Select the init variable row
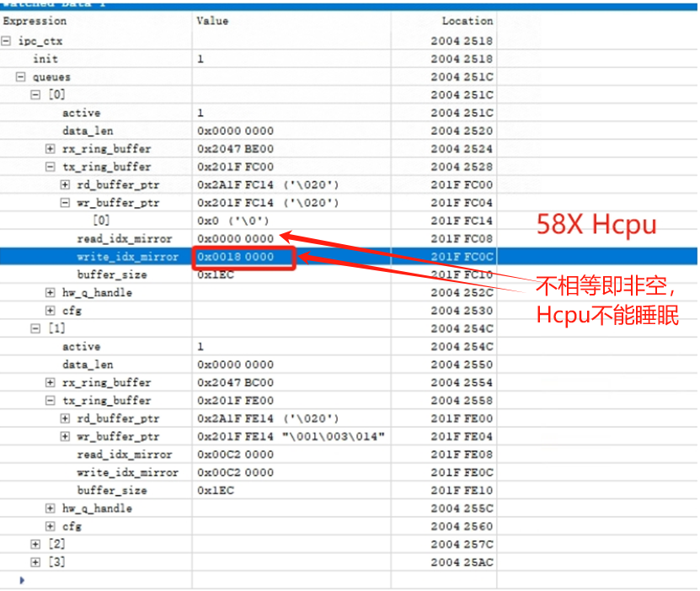This screenshot has width=700, height=591. click(45, 59)
